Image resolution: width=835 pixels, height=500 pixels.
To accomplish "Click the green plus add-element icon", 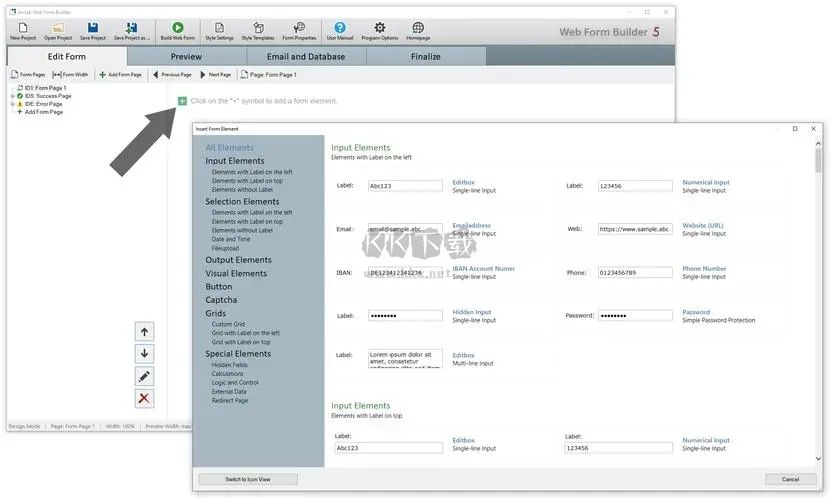I will (182, 101).
